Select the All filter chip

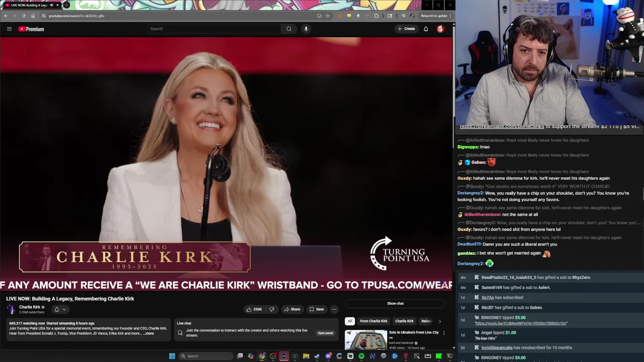(350, 321)
